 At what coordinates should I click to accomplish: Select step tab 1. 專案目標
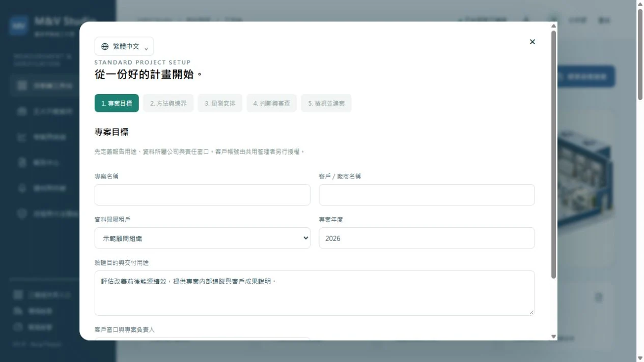coord(117,103)
